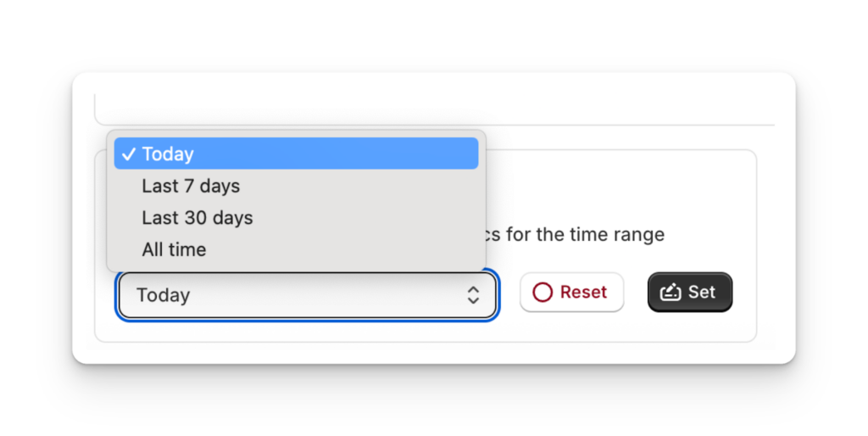The image size is (868, 436).
Task: Click the circle icon on Reset button
Action: click(x=542, y=293)
